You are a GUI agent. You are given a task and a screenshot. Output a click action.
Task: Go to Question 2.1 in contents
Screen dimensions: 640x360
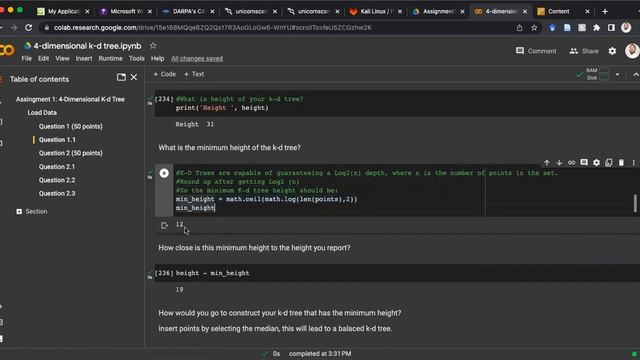click(57, 167)
